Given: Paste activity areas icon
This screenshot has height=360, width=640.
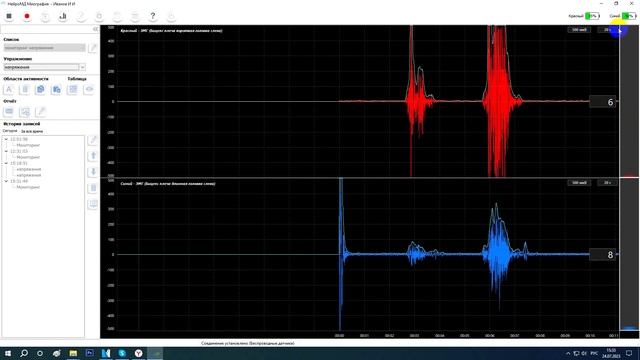Looking at the screenshot, I should tap(56, 89).
